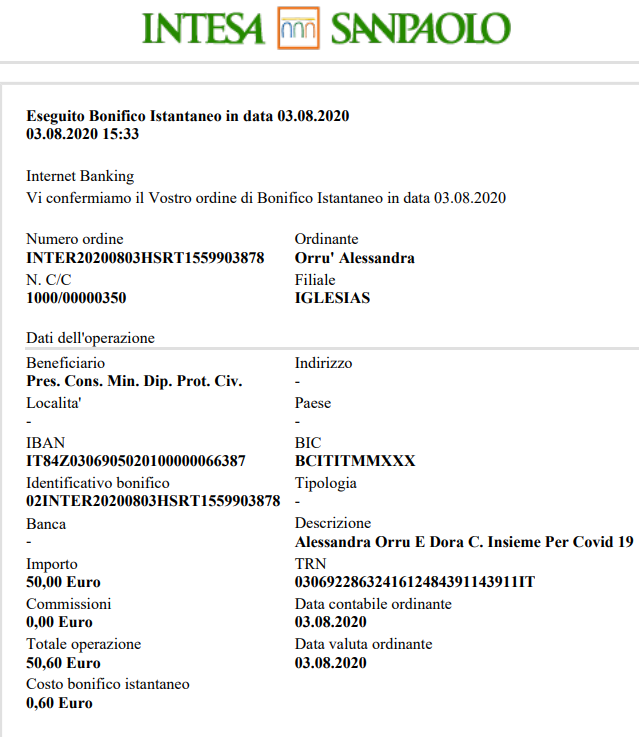Image resolution: width=639 pixels, height=737 pixels.
Task: Click the Costo bonifico istantaneo 0,60 Euro
Action: click(x=59, y=703)
